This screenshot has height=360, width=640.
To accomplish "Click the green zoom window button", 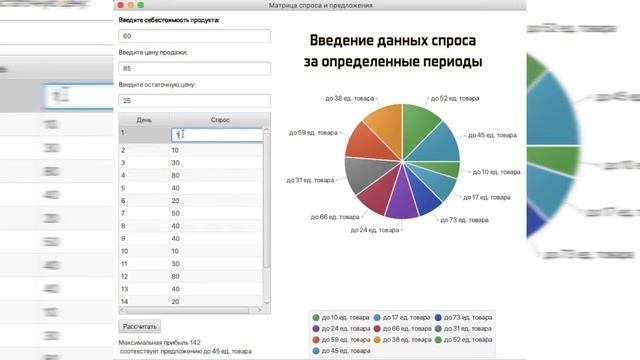I will (x=141, y=5).
